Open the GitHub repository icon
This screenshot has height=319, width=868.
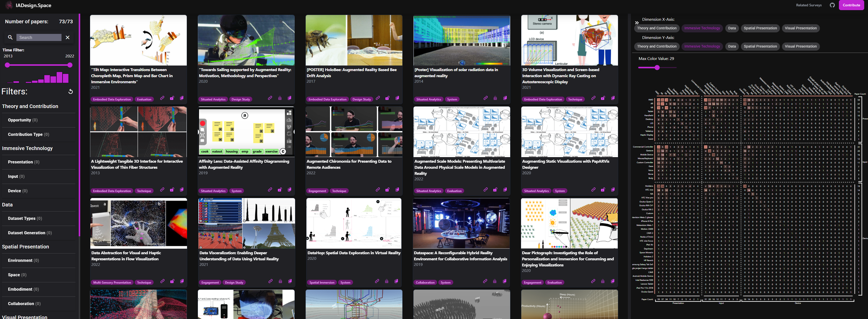832,5
